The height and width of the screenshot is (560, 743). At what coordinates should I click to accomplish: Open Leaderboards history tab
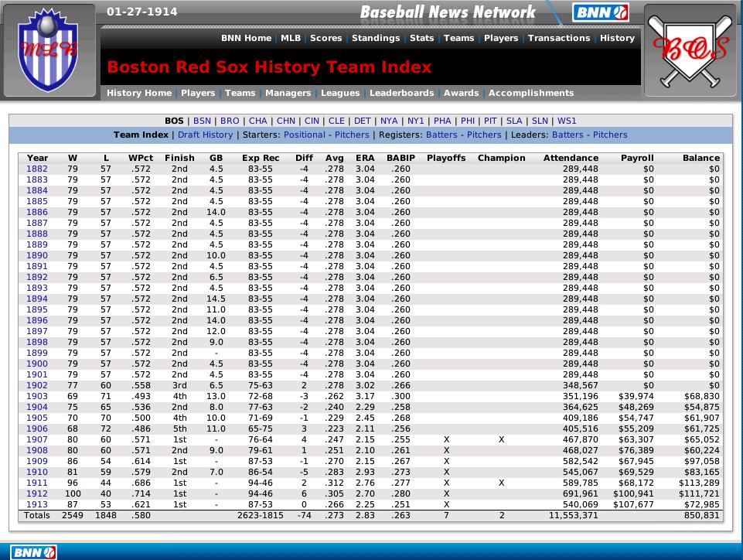click(x=401, y=93)
